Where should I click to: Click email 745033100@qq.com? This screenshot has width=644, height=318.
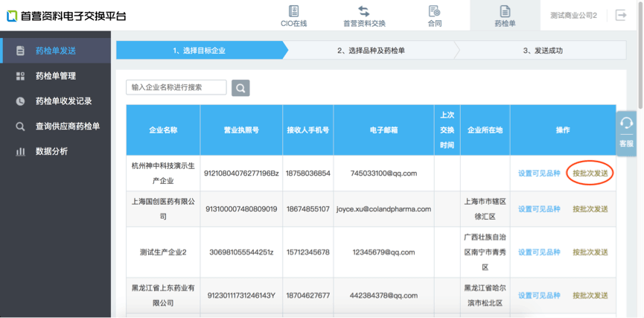click(384, 174)
